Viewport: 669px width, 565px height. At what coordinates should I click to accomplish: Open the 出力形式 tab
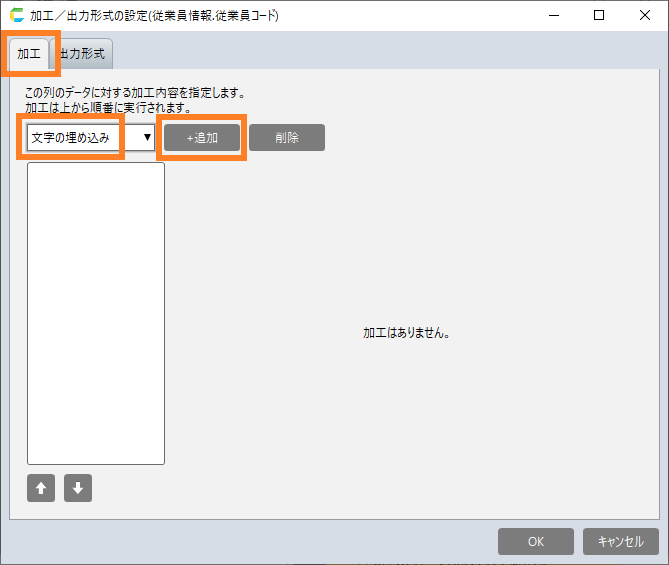83,54
